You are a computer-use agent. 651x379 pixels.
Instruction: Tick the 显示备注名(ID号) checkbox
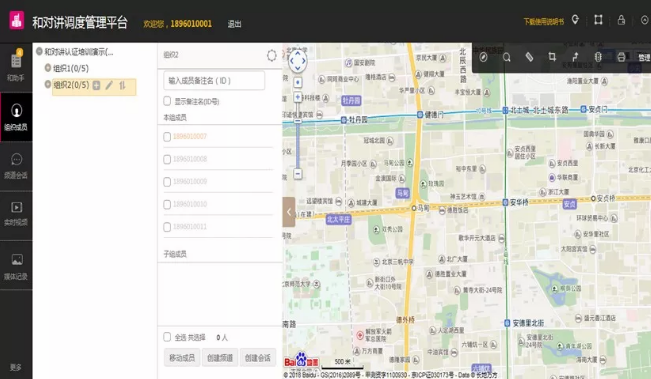tap(167, 101)
